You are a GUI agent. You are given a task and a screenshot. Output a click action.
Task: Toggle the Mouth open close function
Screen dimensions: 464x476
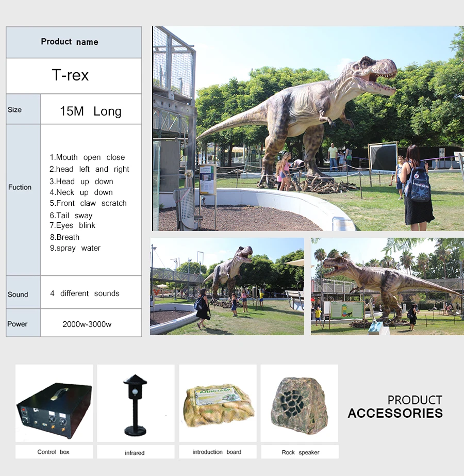click(x=88, y=157)
